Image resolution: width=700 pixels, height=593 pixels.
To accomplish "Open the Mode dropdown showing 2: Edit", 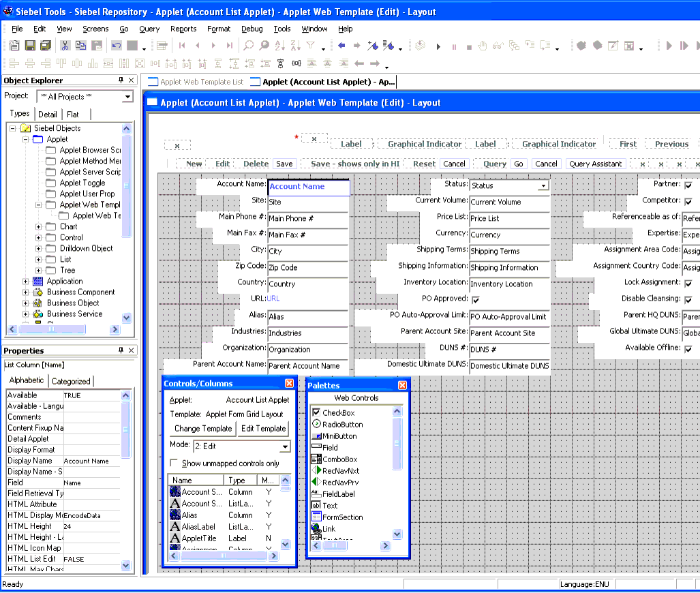I will tap(285, 446).
